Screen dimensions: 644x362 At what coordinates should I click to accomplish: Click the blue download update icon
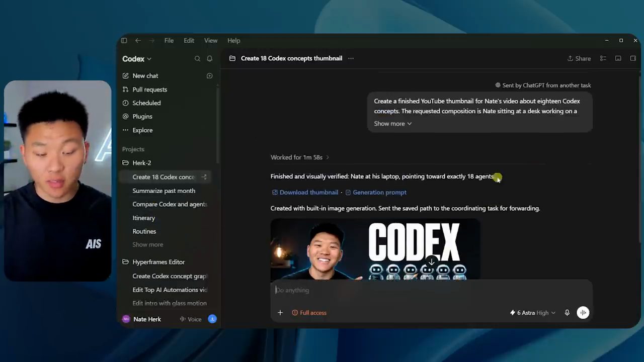click(x=212, y=319)
